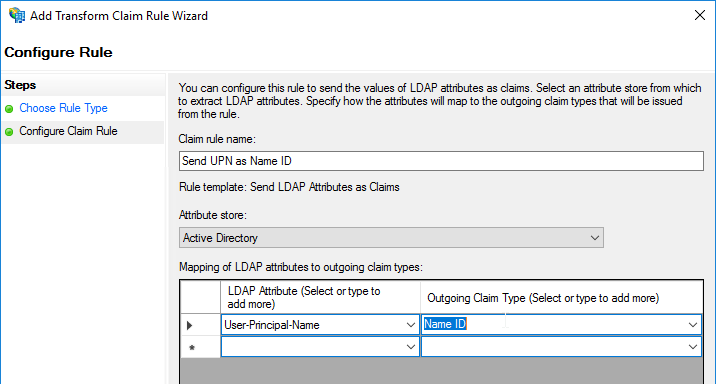Expand the Name ID outgoing claim dropdown
Screen dimensions: 716x384
click(693, 325)
